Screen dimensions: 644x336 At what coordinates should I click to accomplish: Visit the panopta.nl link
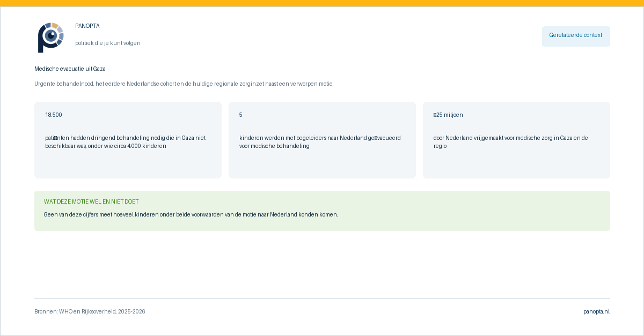[x=596, y=311]
